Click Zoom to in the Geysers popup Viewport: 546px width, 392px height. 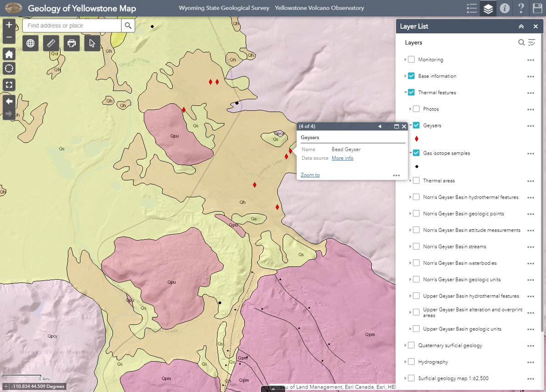pos(310,175)
